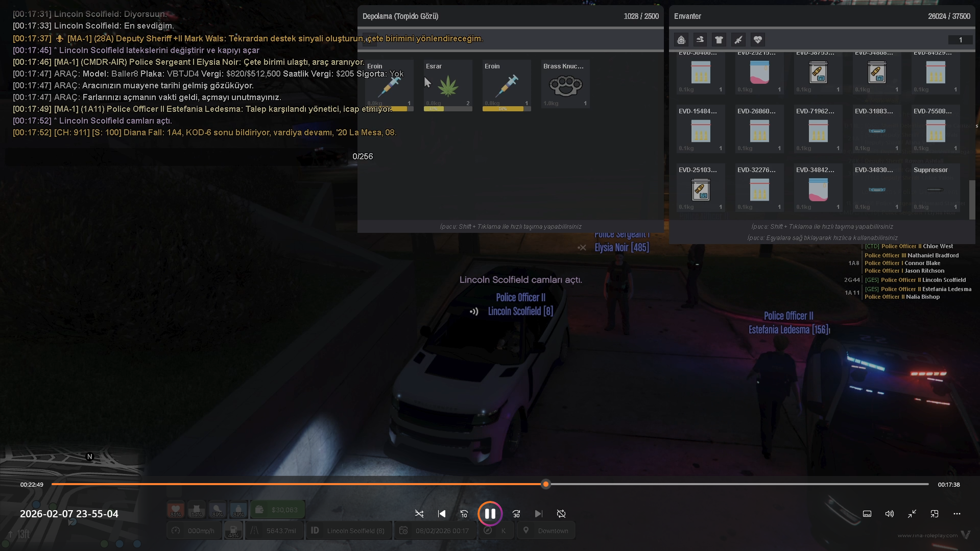Viewport: 980px width, 551px height.
Task: Click the heart health HUD icon
Action: pos(176,509)
